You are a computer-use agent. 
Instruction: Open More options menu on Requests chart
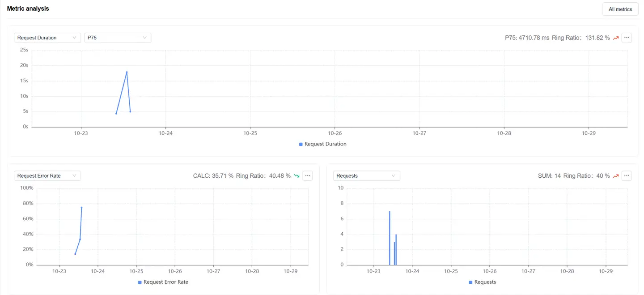pyautogui.click(x=627, y=176)
